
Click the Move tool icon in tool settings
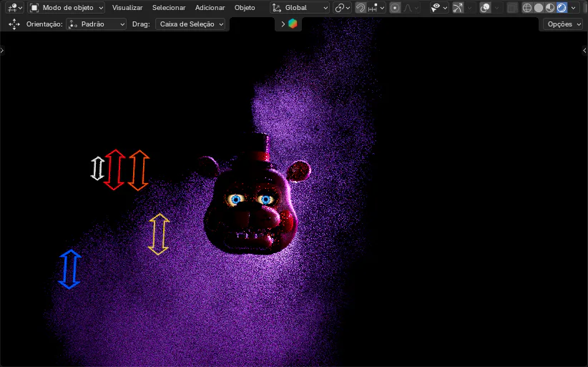(14, 24)
